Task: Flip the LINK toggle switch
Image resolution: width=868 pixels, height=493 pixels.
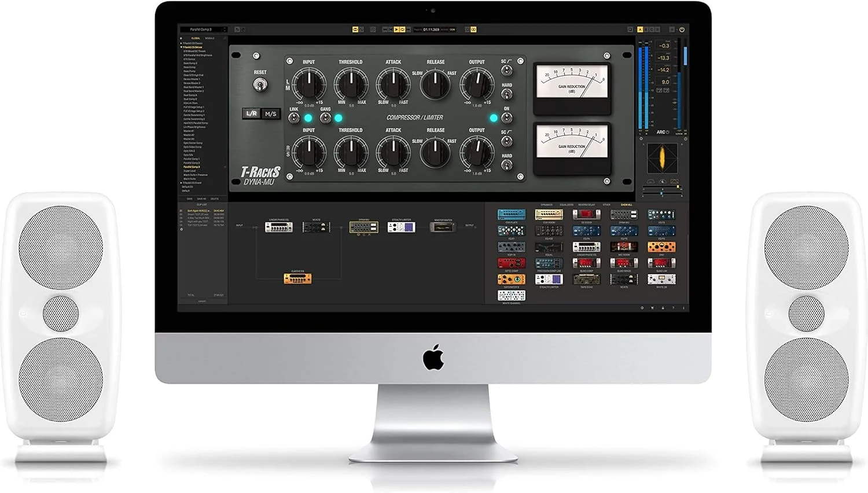Action: (294, 118)
